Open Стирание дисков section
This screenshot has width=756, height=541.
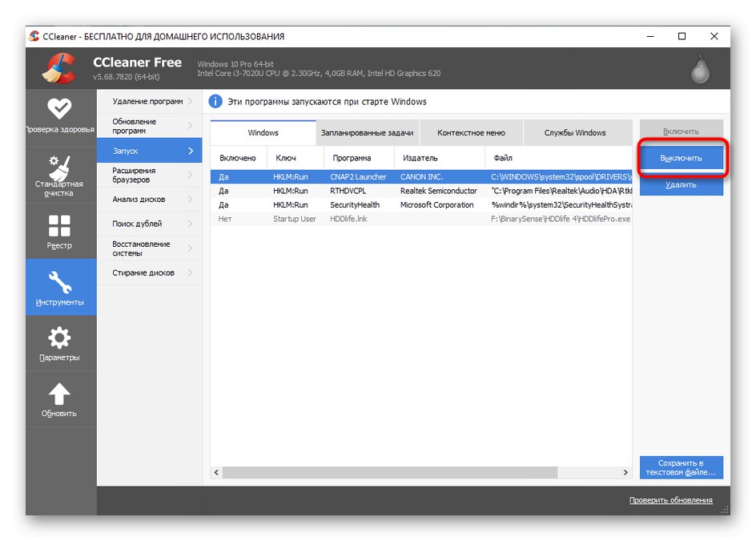(x=150, y=273)
